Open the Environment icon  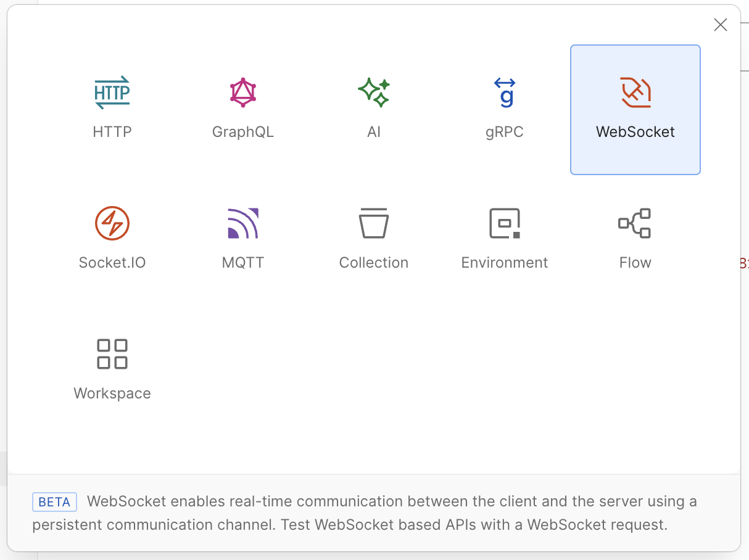505,223
